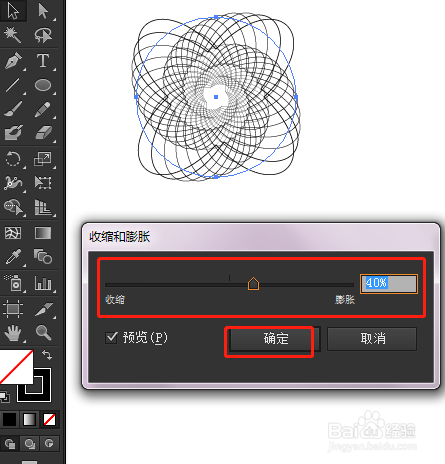Select the Scale tool

43,159
